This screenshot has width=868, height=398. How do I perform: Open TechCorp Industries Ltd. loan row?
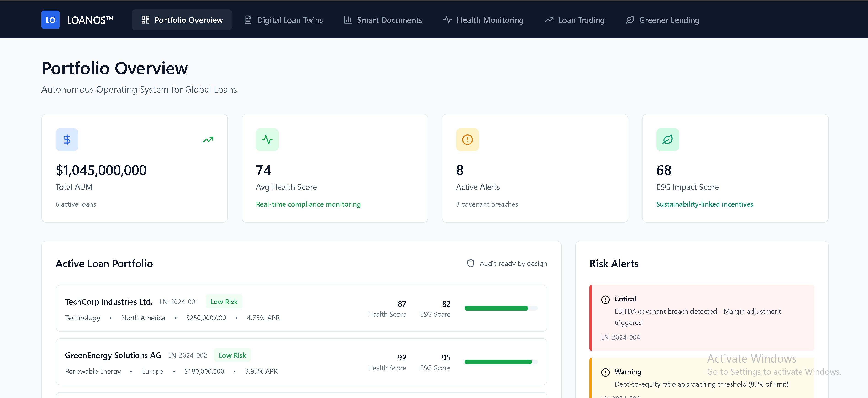109,302
